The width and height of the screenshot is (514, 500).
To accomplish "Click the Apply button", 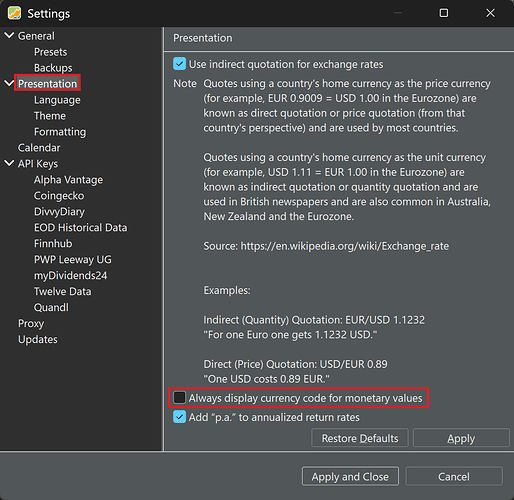I will point(461,438).
